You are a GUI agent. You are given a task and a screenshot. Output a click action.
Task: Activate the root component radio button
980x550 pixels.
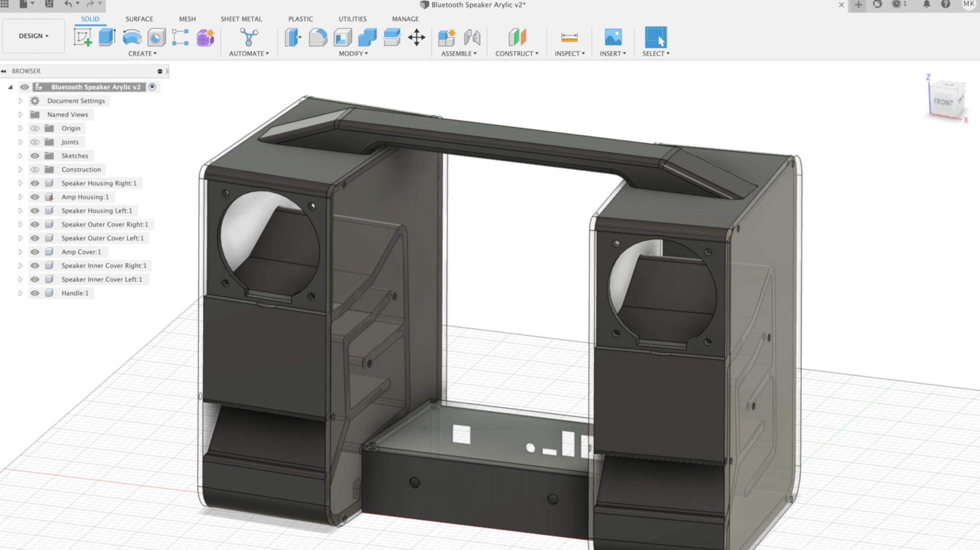coord(152,87)
